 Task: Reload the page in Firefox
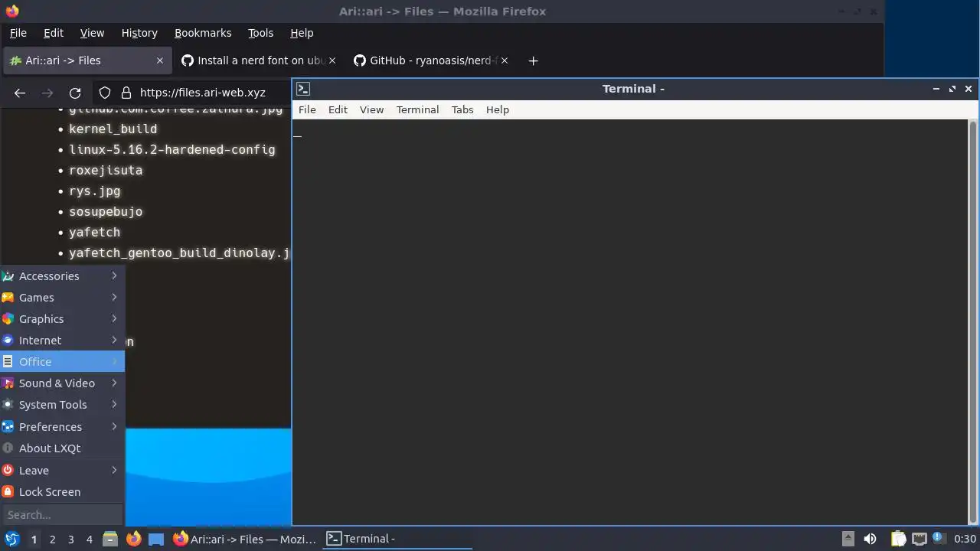75,93
